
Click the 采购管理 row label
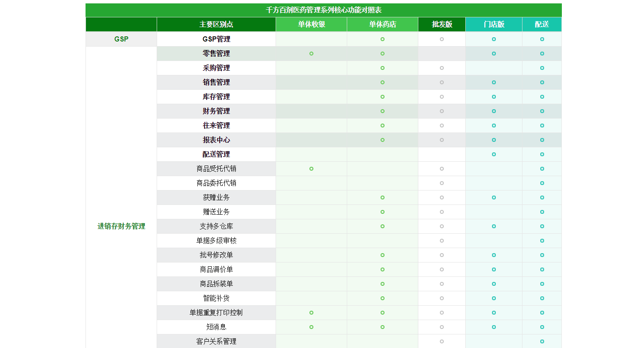pos(216,68)
